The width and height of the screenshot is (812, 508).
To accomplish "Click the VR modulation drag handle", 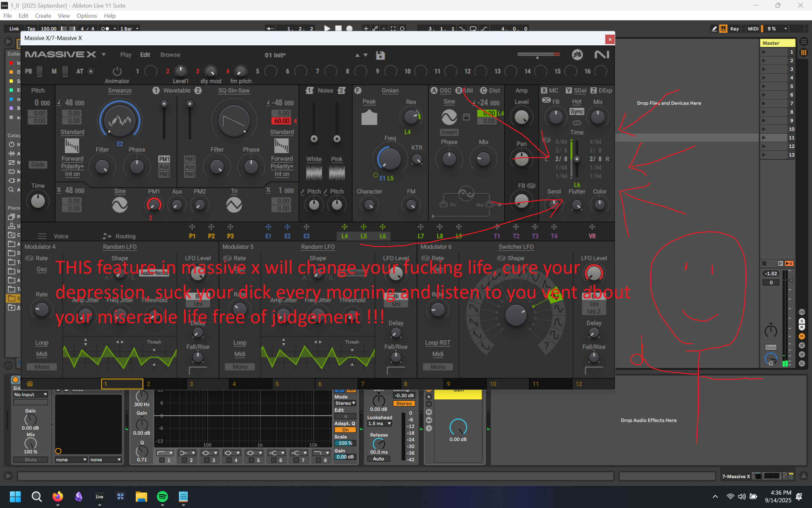I will [x=592, y=227].
